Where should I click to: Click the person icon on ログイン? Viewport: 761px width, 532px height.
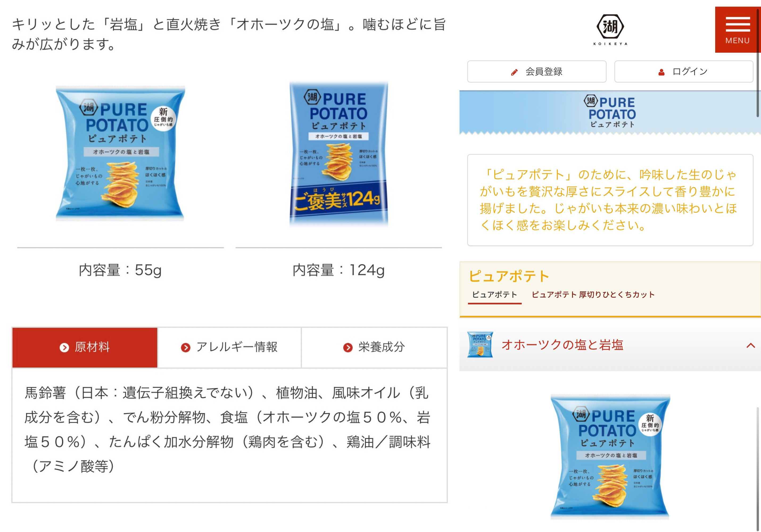[661, 72]
